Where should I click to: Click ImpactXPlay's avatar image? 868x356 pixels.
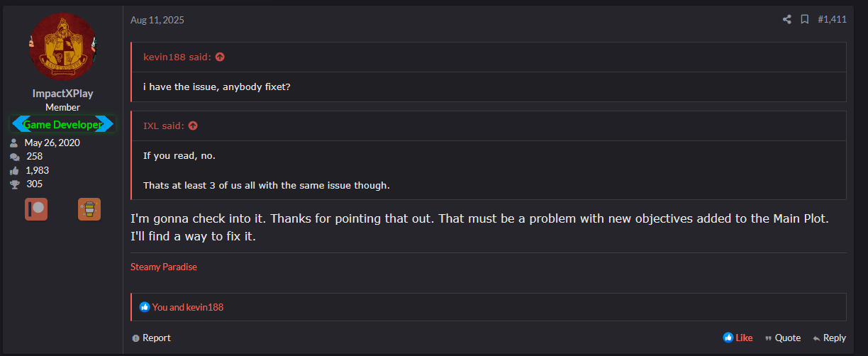tap(62, 47)
